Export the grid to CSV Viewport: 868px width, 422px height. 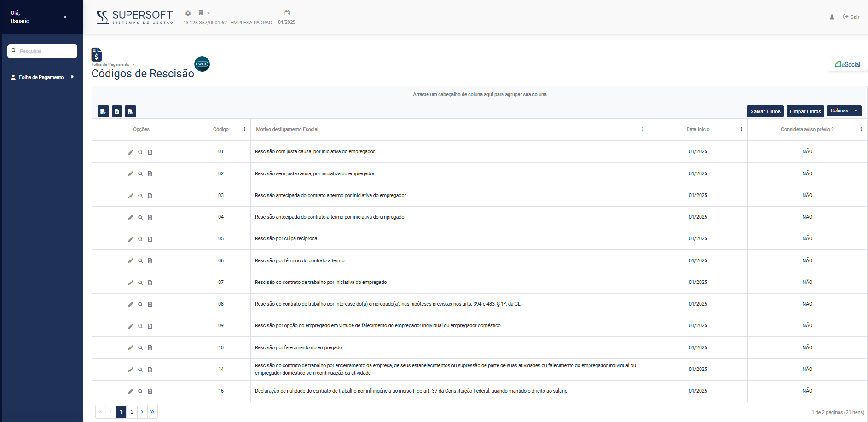(x=131, y=111)
